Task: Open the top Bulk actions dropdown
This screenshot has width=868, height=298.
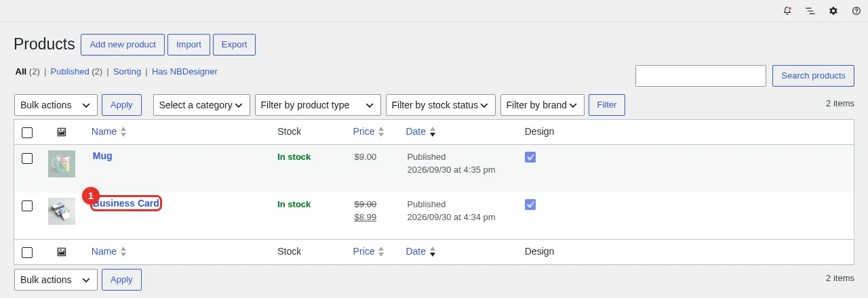Action: click(x=56, y=105)
